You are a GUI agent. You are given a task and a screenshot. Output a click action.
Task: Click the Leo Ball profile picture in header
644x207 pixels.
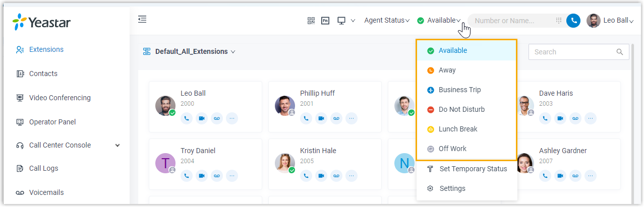(x=594, y=21)
